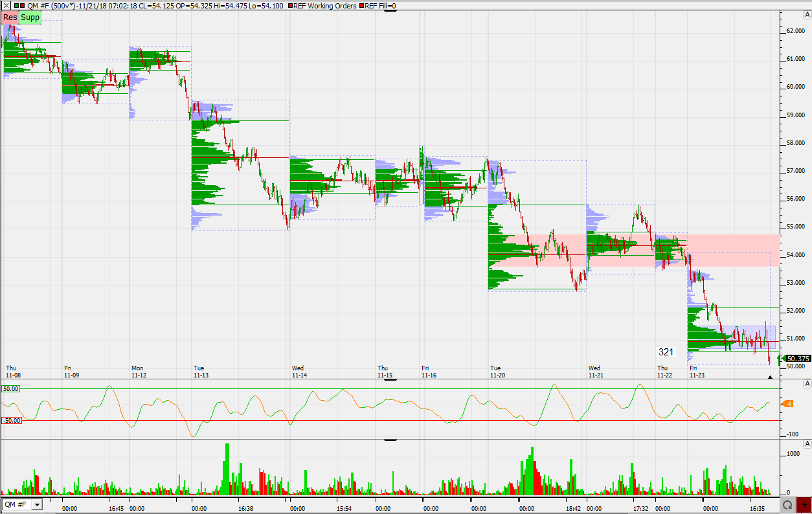Click the Fri 11-16 date label
The height and width of the screenshot is (514, 812).
point(429,371)
